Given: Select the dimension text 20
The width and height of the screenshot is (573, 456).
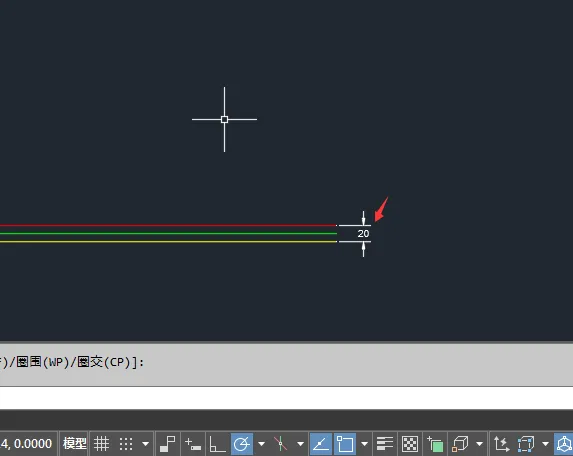Looking at the screenshot, I should (363, 233).
